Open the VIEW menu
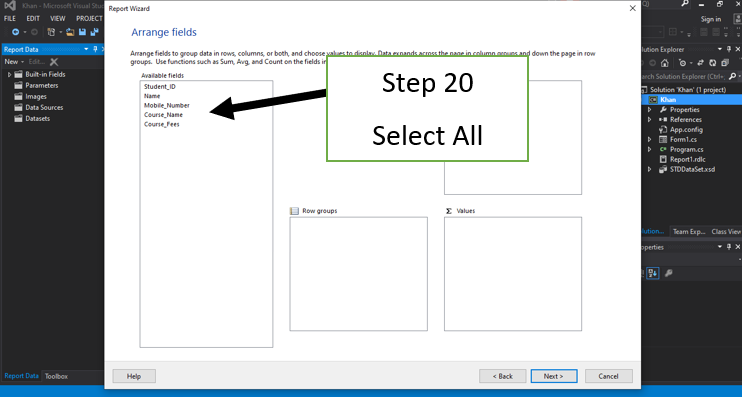 pyautogui.click(x=58, y=18)
